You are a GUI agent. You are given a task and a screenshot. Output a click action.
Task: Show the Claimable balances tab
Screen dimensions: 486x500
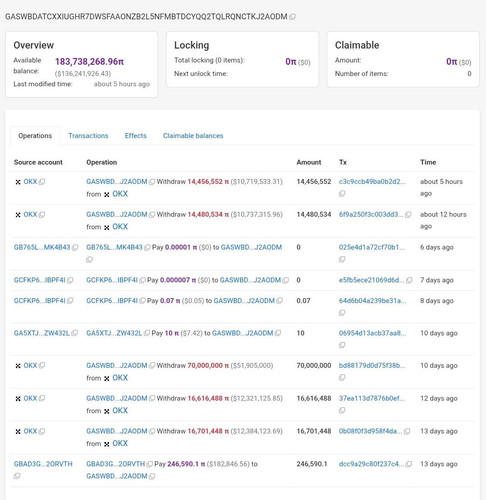click(193, 136)
